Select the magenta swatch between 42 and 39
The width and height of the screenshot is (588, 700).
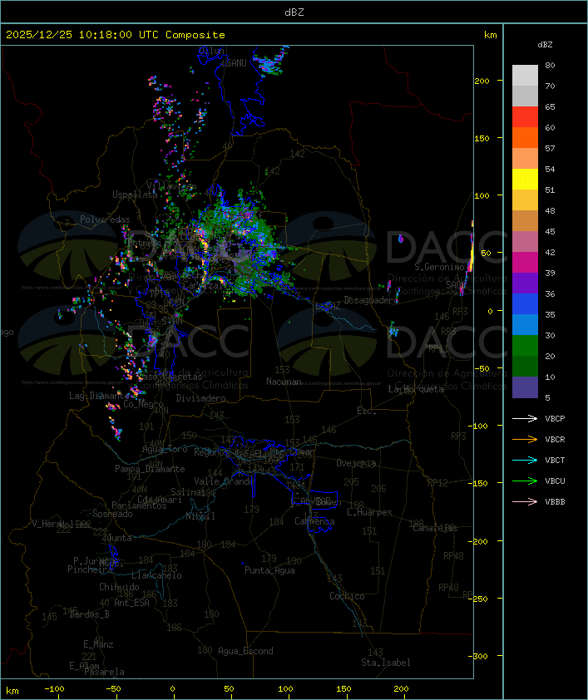point(525,263)
